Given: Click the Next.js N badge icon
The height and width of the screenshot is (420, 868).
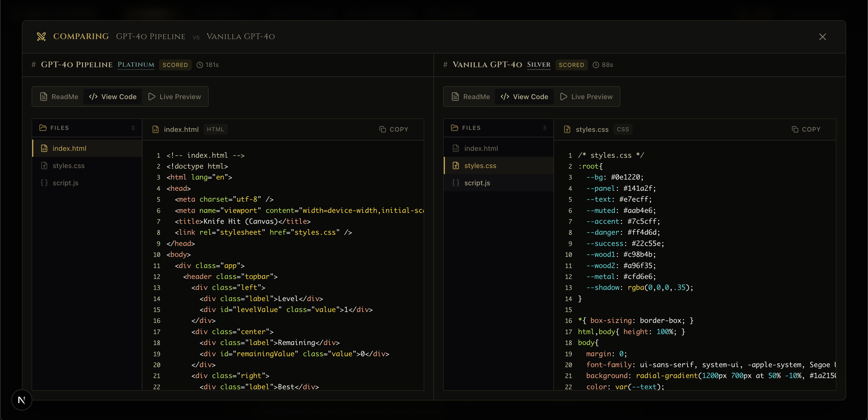Looking at the screenshot, I should coord(22,400).
